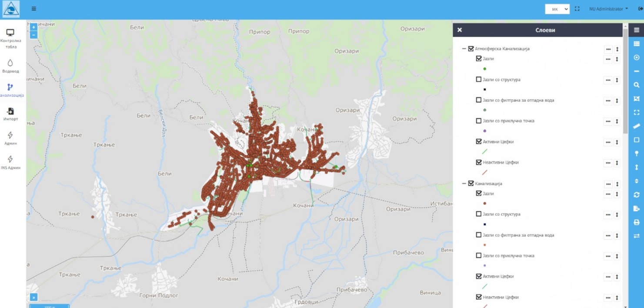This screenshot has width=644, height=308.
Task: Uncheck Активни Цефки under Канализација group
Action: click(479, 276)
